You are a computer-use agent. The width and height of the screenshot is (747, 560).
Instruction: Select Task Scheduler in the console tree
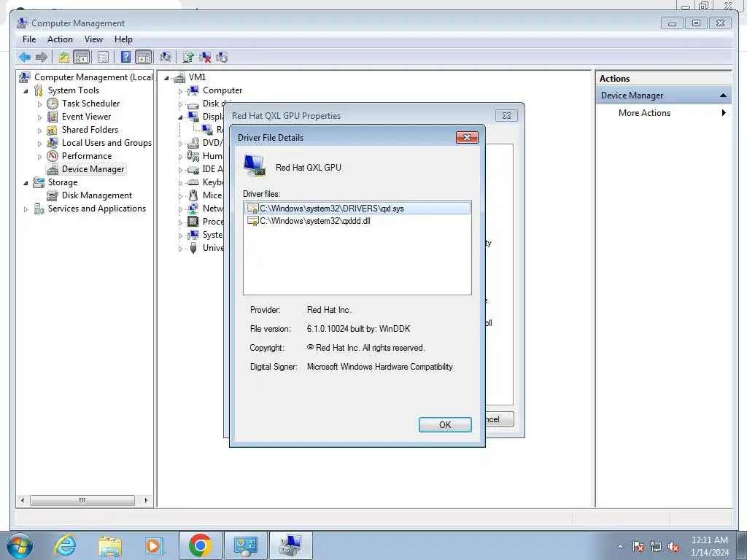(x=90, y=104)
